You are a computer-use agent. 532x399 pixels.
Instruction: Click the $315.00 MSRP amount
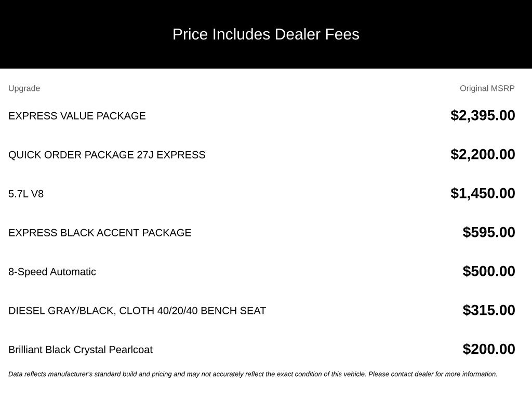point(488,311)
